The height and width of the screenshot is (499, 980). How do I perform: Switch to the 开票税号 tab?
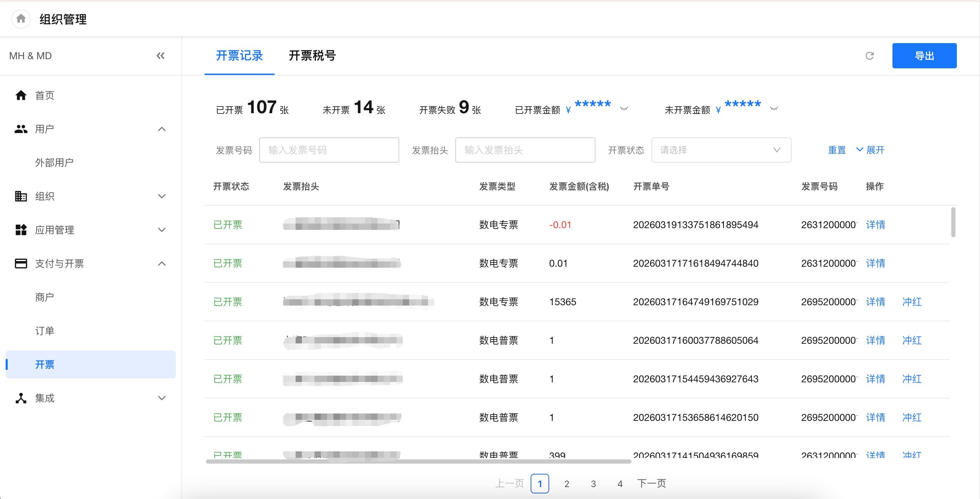[x=312, y=56]
